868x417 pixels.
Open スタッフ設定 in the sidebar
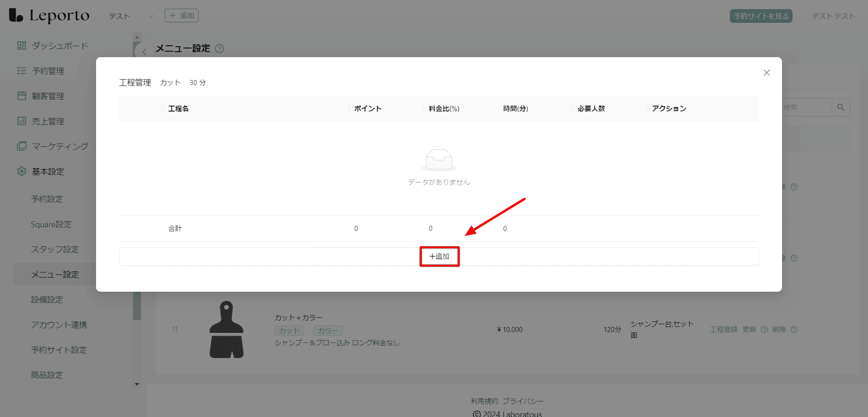[x=55, y=250]
